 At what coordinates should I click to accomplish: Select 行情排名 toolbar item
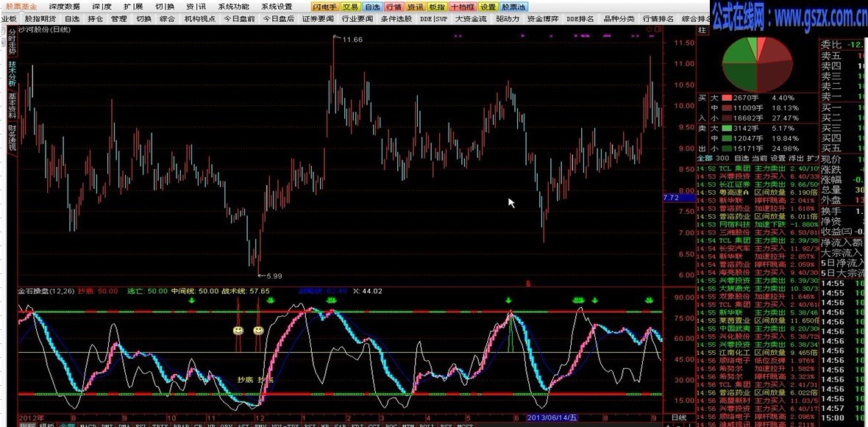tap(658, 19)
